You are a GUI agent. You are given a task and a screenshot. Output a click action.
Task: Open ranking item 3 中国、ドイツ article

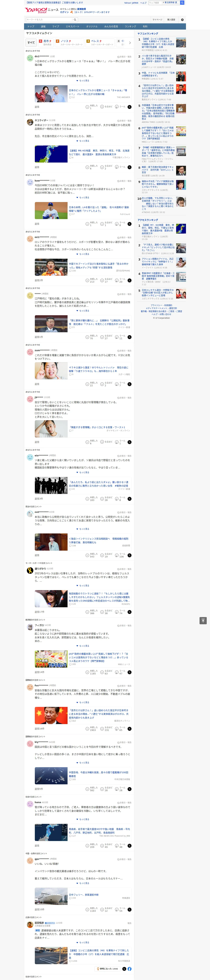(x=158, y=74)
